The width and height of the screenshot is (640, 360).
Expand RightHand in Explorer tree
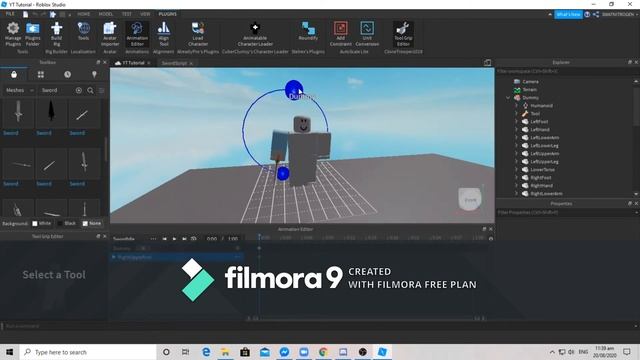pos(516,186)
